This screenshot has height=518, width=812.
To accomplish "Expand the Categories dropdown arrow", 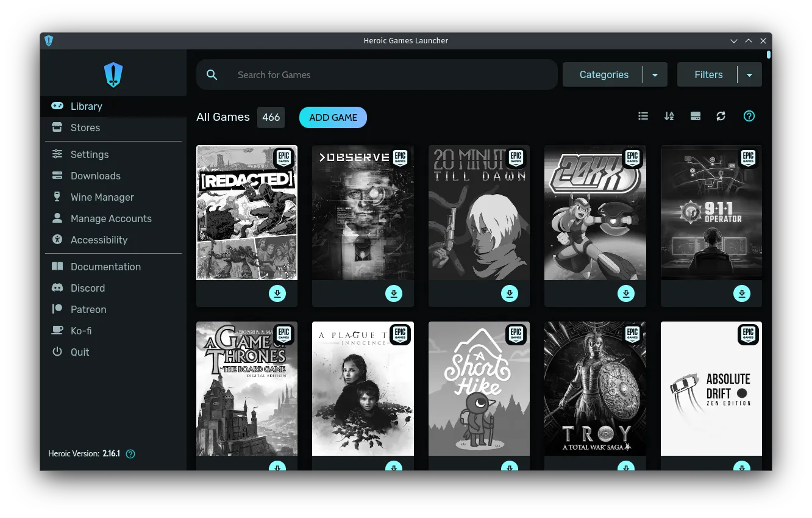I will [x=655, y=74].
